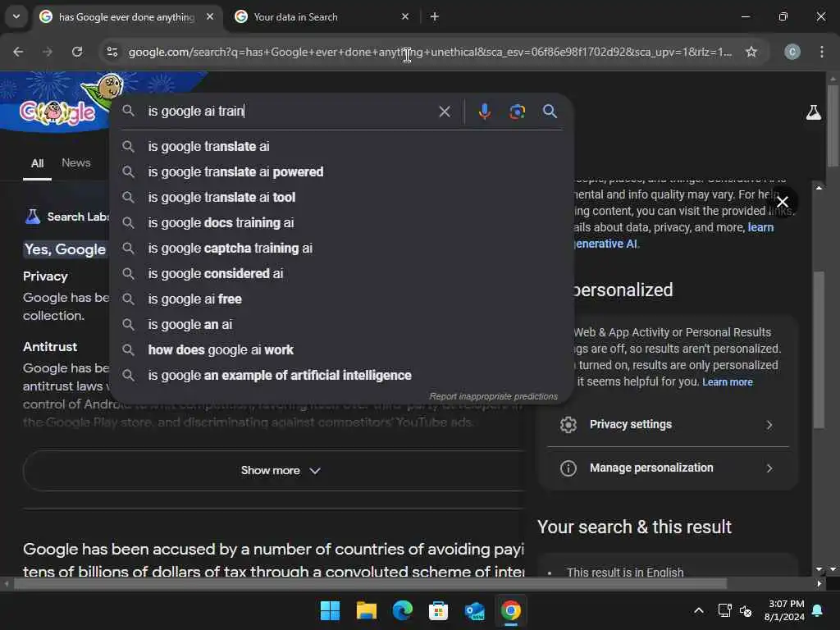Open Google Lens image search icon

(x=517, y=112)
